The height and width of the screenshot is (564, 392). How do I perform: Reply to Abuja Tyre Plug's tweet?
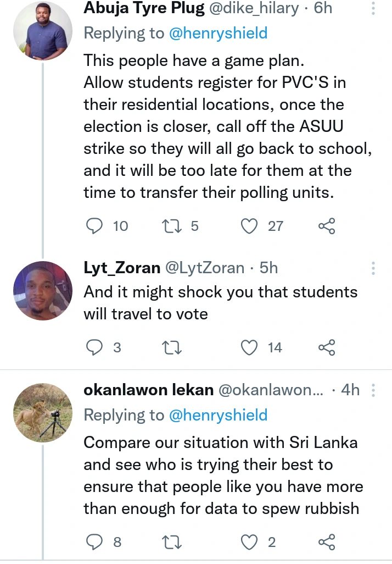click(95, 225)
